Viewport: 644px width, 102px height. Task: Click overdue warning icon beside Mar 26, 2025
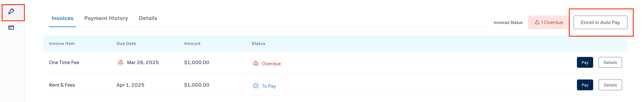pos(120,62)
